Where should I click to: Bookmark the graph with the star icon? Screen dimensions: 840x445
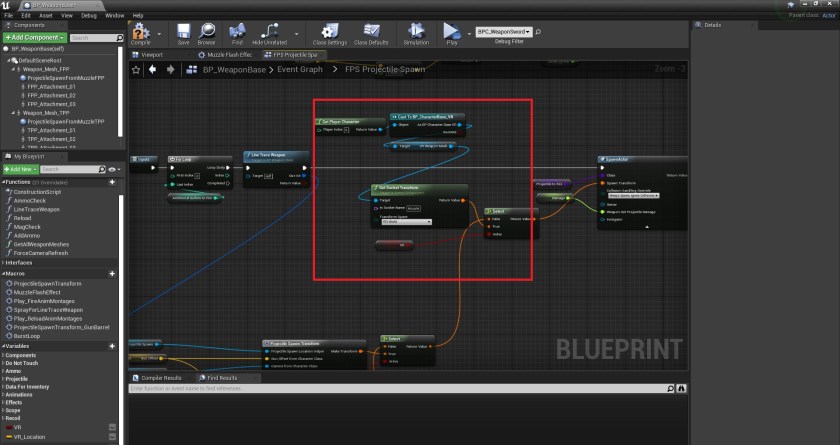pyautogui.click(x=136, y=70)
